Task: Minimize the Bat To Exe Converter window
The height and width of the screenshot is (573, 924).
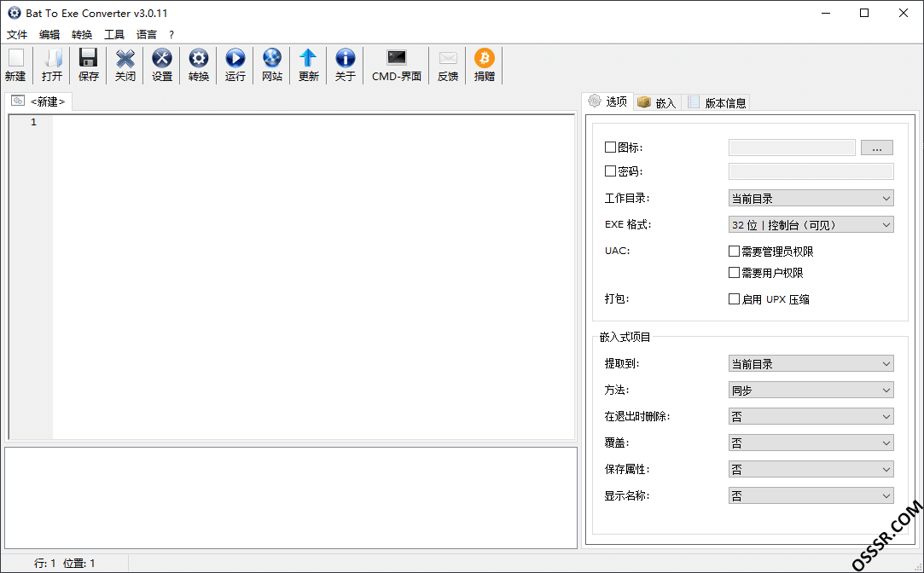Action: tap(826, 13)
